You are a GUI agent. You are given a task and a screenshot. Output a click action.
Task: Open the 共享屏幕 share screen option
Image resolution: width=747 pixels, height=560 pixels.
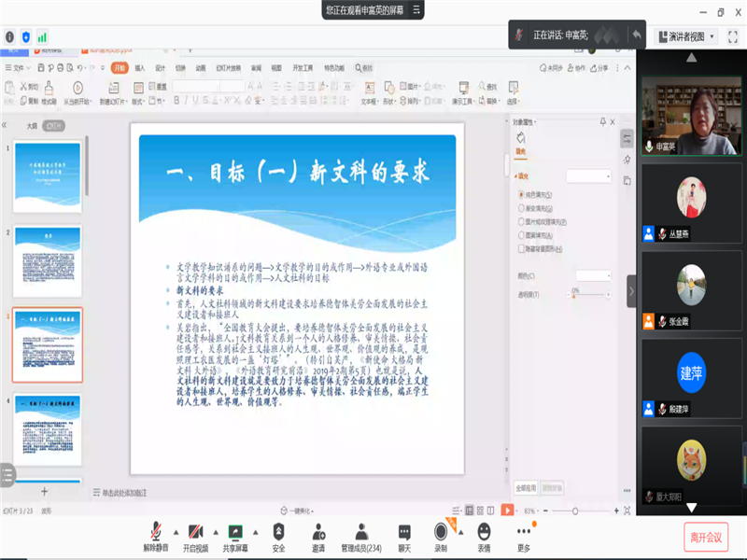click(236, 531)
